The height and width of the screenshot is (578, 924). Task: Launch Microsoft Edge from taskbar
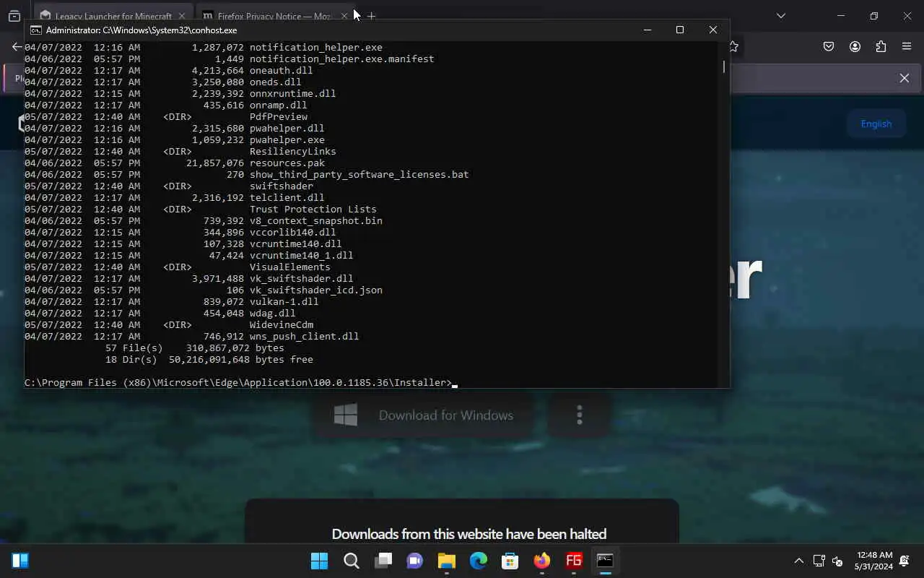point(479,561)
